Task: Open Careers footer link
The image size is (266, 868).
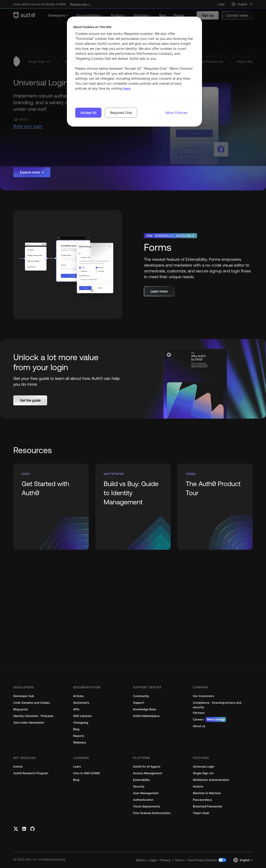Action: click(198, 719)
